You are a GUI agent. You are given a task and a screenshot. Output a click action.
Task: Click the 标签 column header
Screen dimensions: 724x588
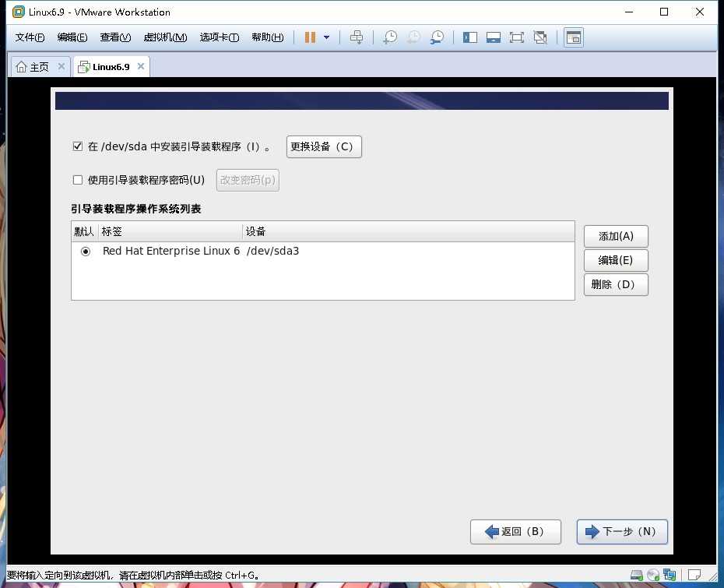click(x=170, y=231)
